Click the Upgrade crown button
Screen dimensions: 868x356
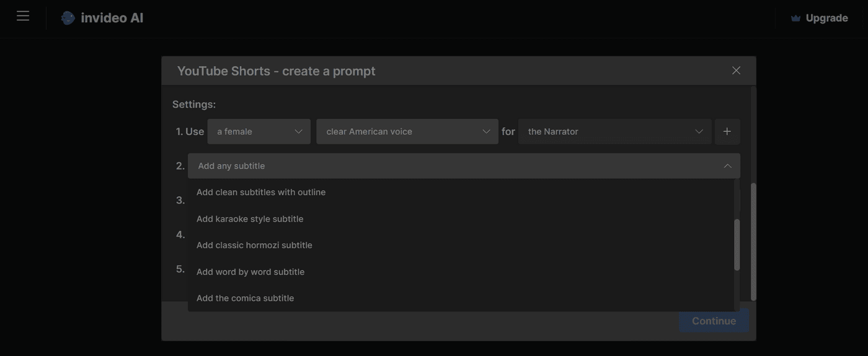tap(819, 18)
